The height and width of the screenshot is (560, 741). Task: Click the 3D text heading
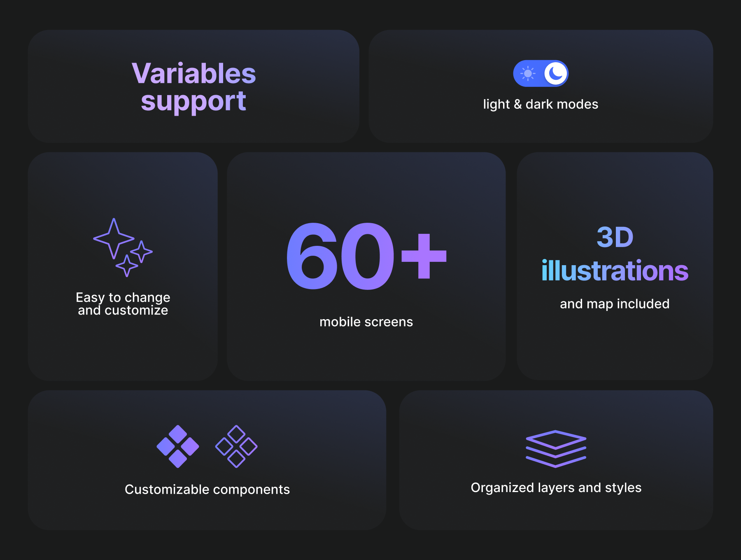[615, 237]
